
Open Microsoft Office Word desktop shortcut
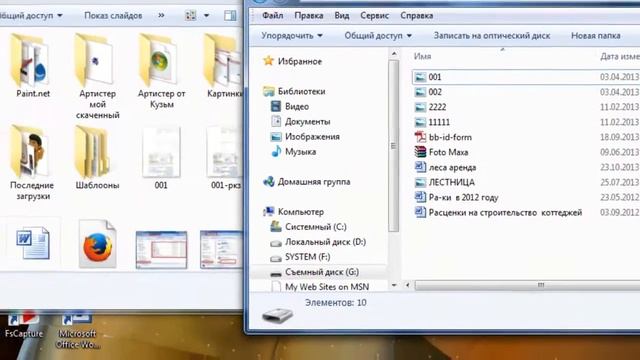[x=78, y=330]
